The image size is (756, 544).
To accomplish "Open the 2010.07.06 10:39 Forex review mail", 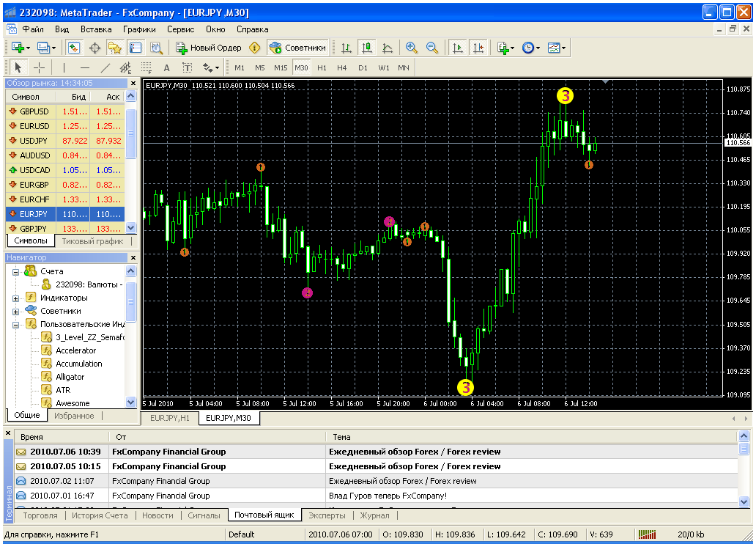I will pos(376,452).
